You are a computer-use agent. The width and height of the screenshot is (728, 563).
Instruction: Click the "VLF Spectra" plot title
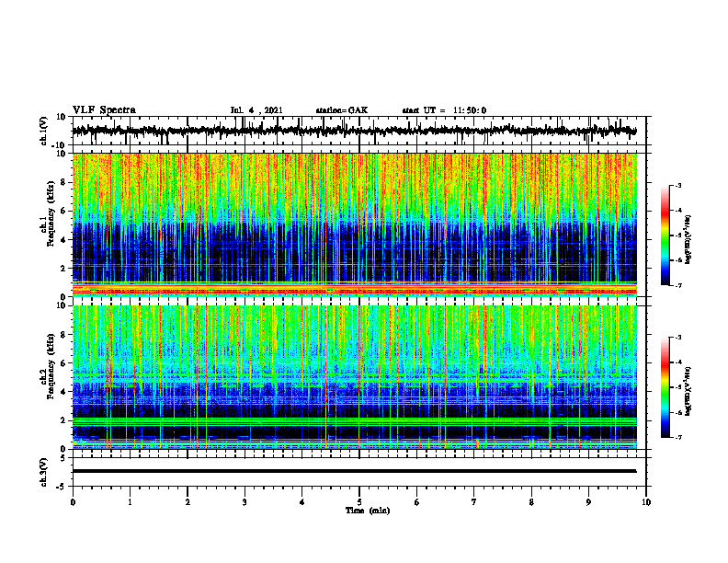coord(104,110)
